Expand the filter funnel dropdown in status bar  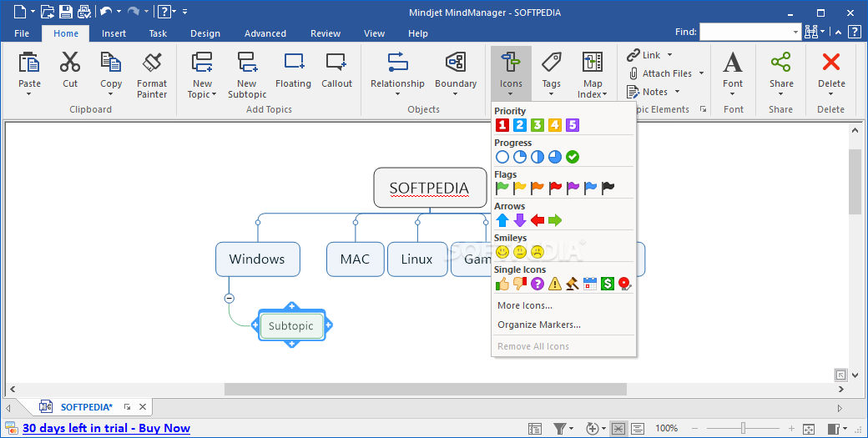(x=571, y=428)
